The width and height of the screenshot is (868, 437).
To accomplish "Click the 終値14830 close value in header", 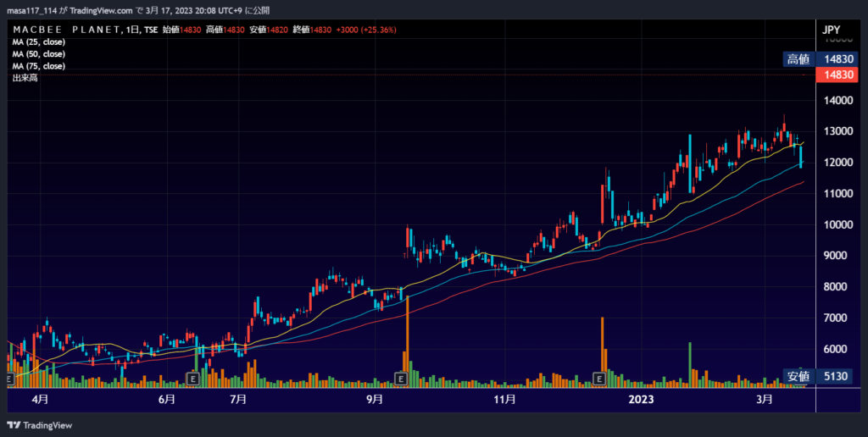I will [312, 30].
